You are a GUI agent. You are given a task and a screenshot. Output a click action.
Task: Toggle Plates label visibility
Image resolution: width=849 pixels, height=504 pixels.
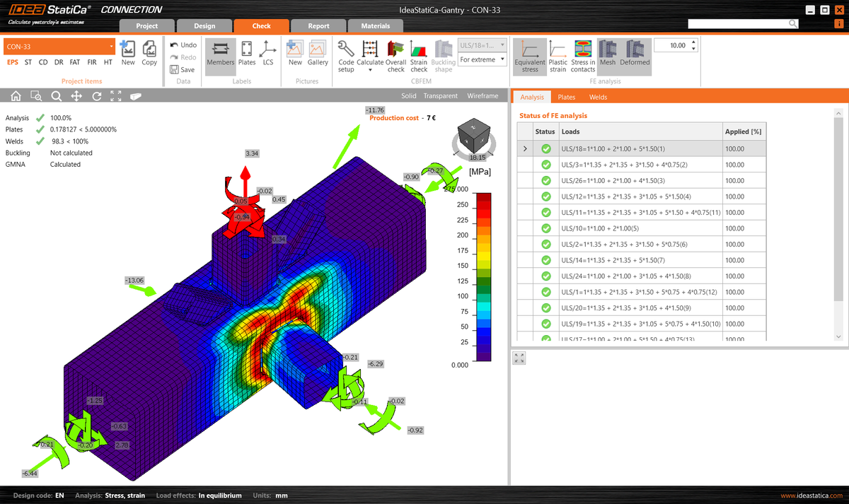coord(246,55)
